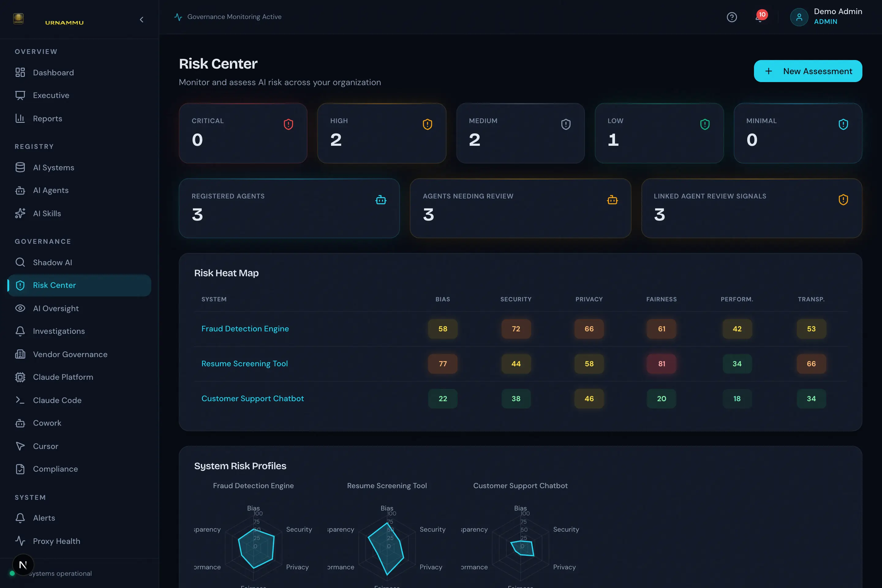Click the round N badge at bottom left

click(x=23, y=565)
